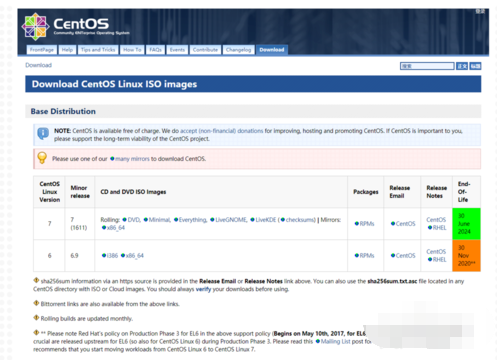Open the CentOS release notes link in the CentOS 7 row
This screenshot has width=500, height=361.
[x=436, y=220]
